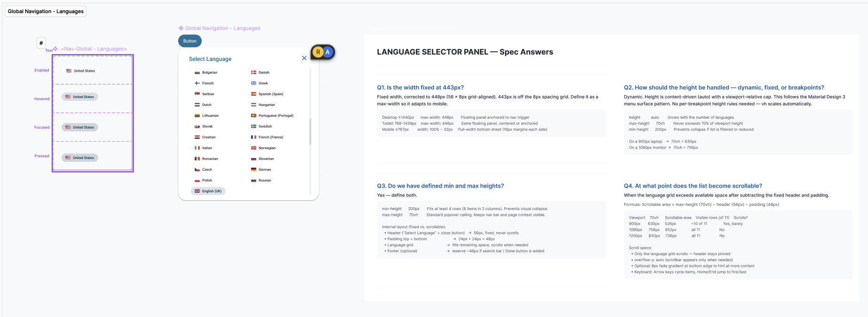The width and height of the screenshot is (868, 317).
Task: Click the Enabled state United States chip
Action: [x=81, y=71]
